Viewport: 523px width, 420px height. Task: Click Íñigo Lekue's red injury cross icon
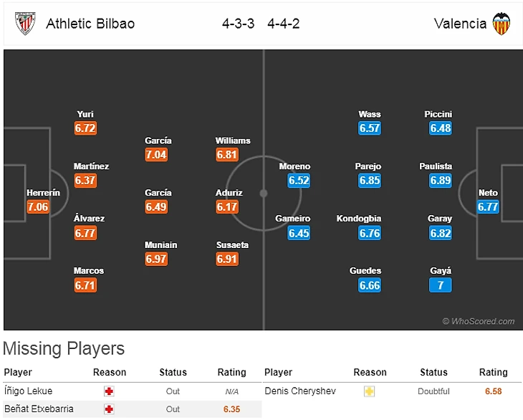click(x=109, y=391)
